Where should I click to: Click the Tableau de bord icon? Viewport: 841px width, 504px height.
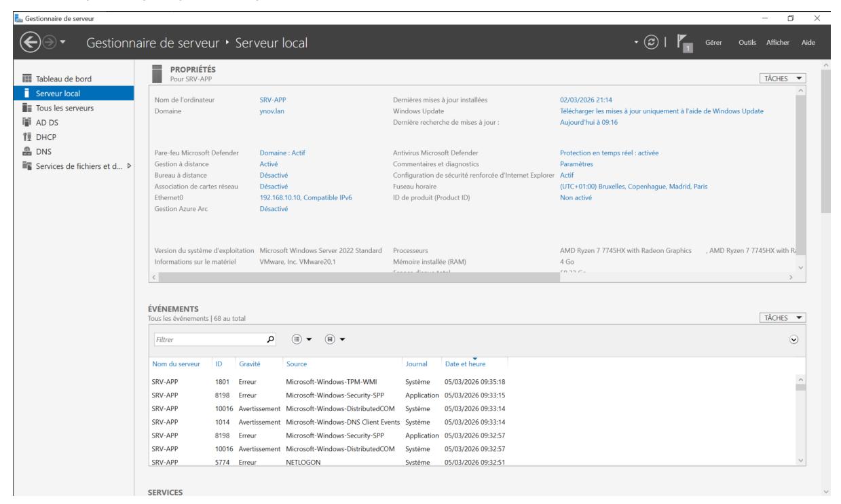click(27, 79)
